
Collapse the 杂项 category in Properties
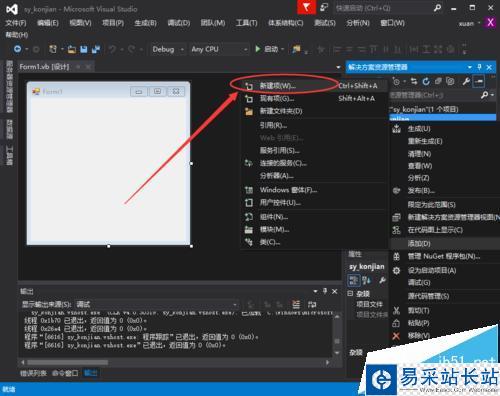point(350,293)
